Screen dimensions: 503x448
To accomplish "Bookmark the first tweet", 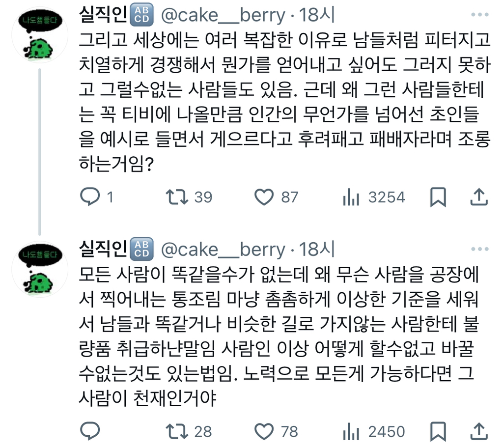I will [438, 197].
